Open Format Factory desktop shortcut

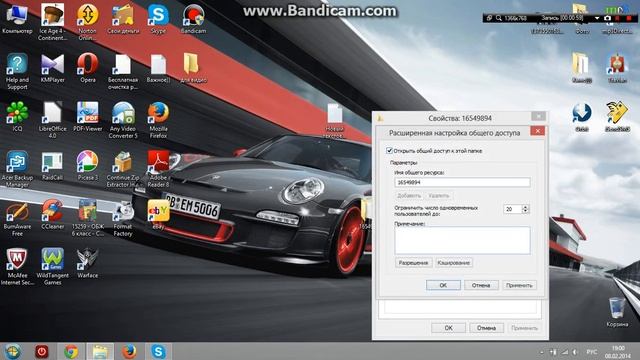point(123,218)
